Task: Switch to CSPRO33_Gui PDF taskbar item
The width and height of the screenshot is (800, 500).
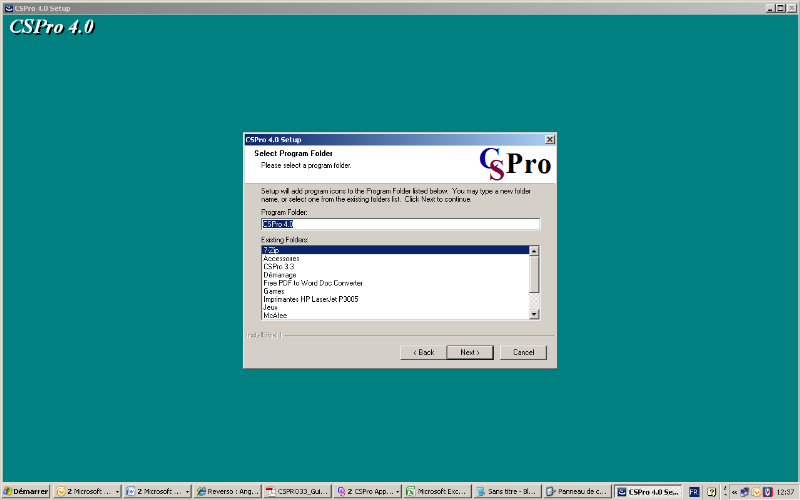Action: click(x=297, y=491)
